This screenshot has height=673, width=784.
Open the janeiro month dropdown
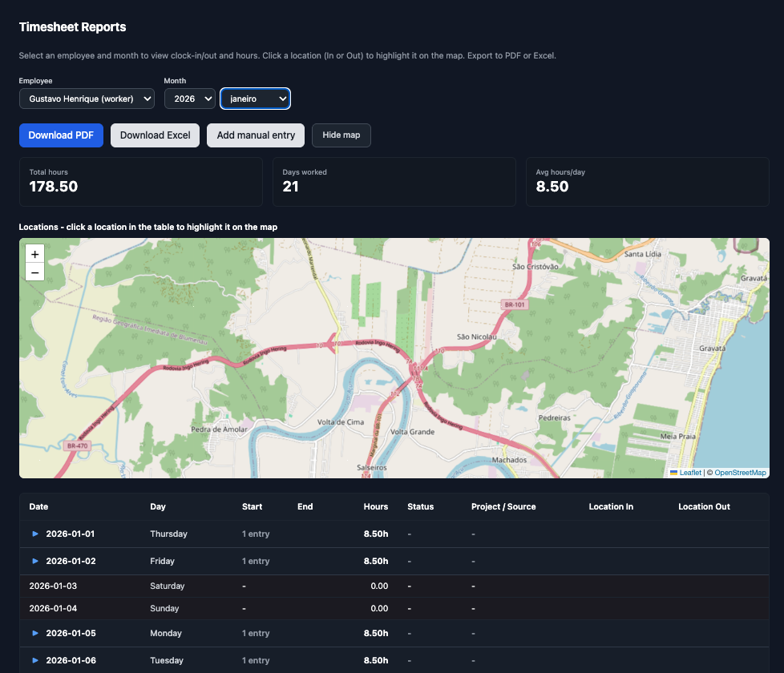click(x=255, y=98)
